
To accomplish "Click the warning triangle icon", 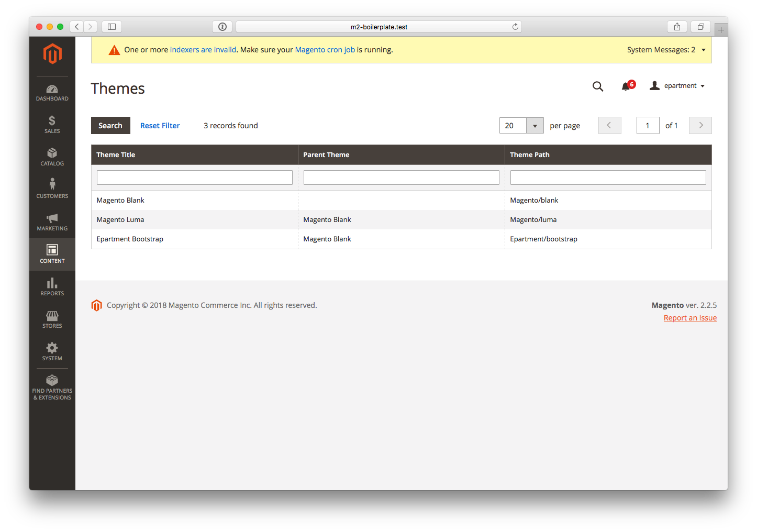I will pos(114,50).
